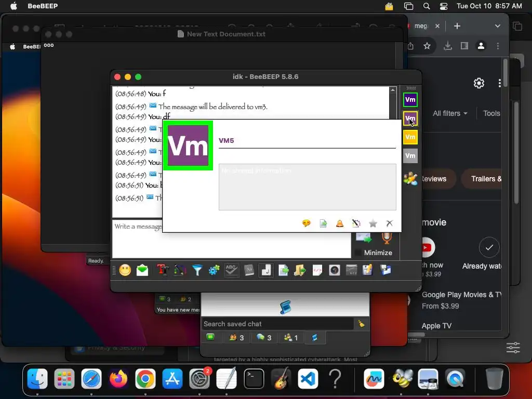Switch to the chats tab showing 3
532x399 pixels.
(x=264, y=338)
